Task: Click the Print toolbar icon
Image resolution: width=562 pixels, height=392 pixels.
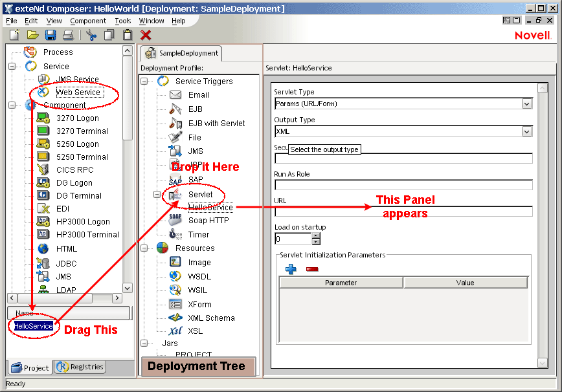Action: click(x=68, y=35)
